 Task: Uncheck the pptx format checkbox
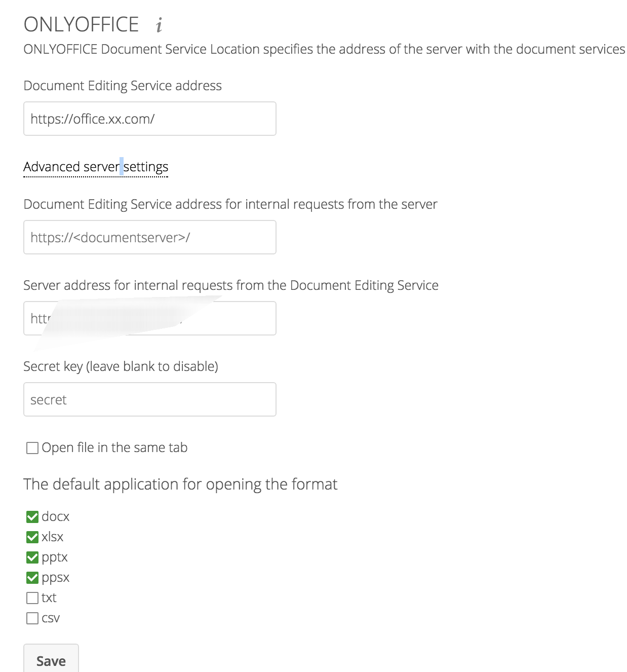tap(32, 557)
